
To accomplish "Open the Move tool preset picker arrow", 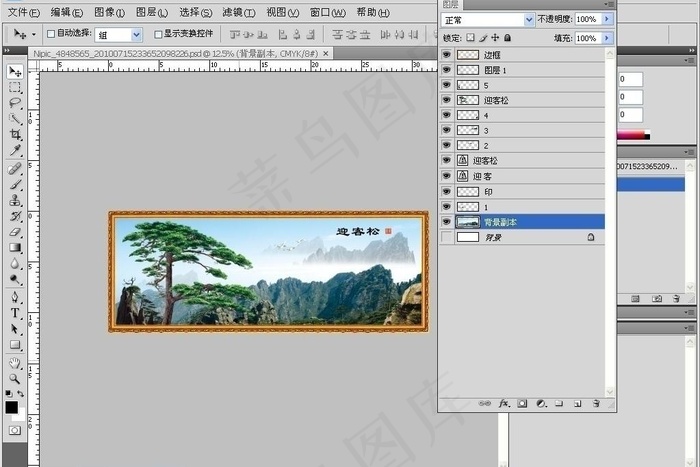I will pyautogui.click(x=33, y=34).
